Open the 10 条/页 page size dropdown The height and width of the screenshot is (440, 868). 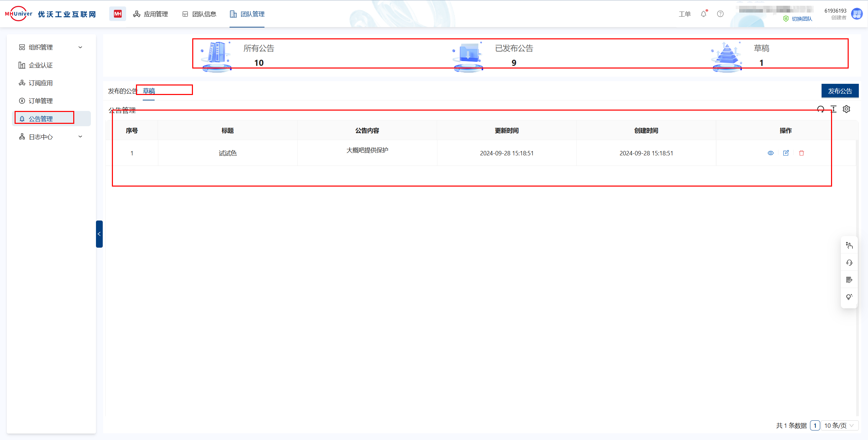tap(839, 425)
